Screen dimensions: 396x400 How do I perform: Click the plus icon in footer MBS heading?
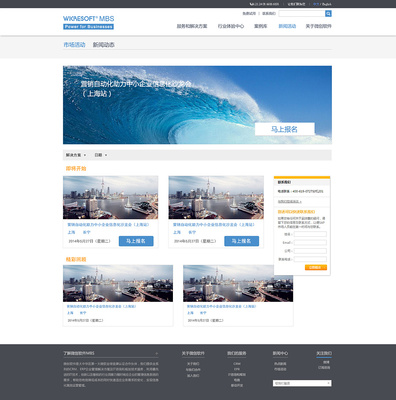tap(157, 353)
